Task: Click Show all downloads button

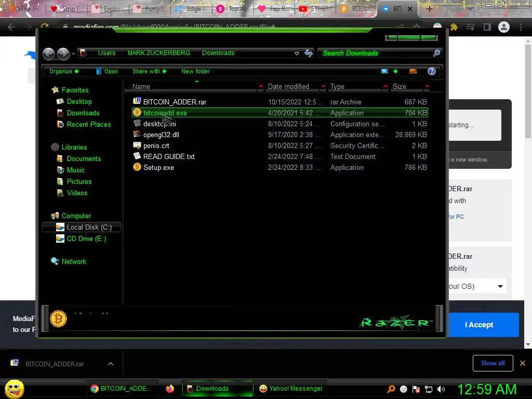Action: pyautogui.click(x=493, y=363)
